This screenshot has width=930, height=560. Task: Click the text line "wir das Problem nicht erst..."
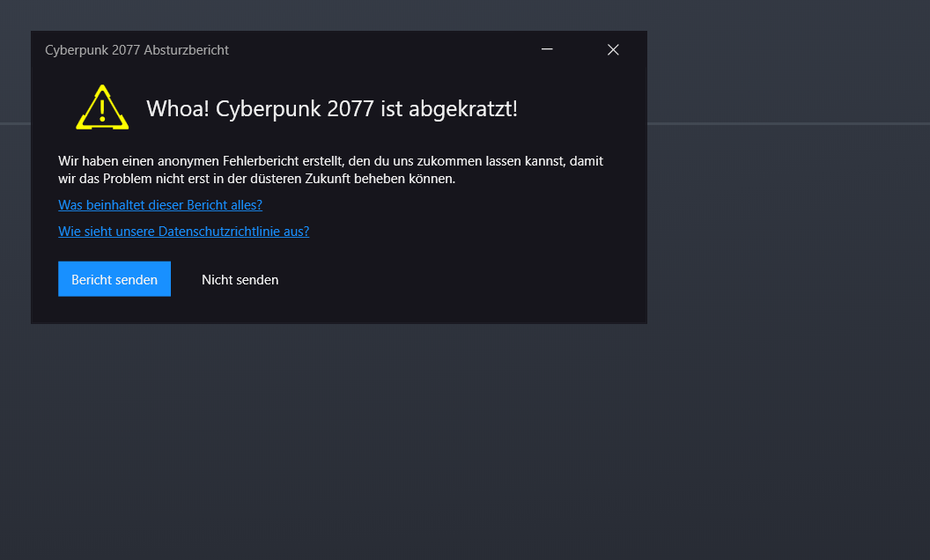pos(256,179)
